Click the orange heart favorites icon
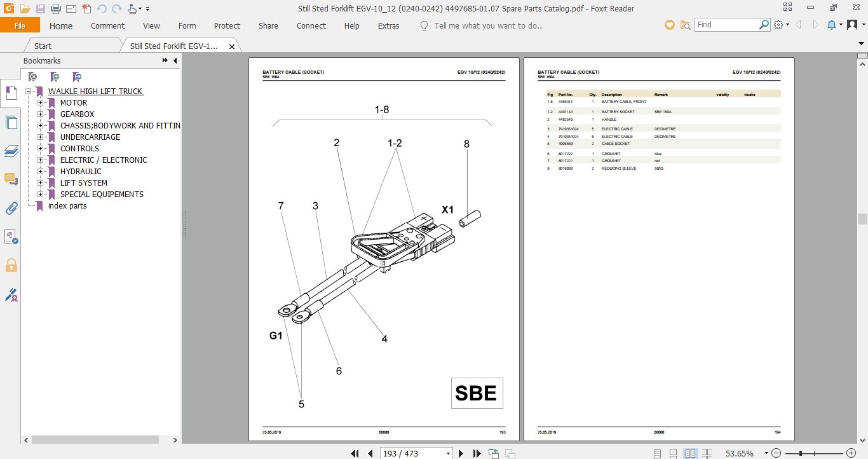 click(x=669, y=25)
